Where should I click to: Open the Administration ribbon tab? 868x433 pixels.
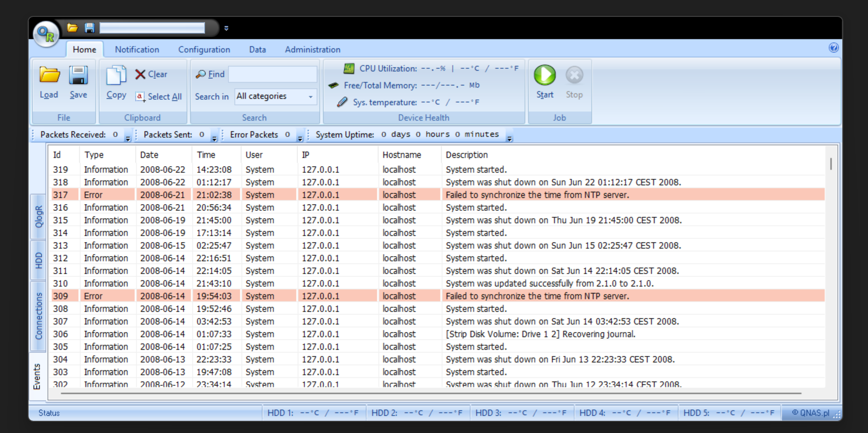click(312, 49)
